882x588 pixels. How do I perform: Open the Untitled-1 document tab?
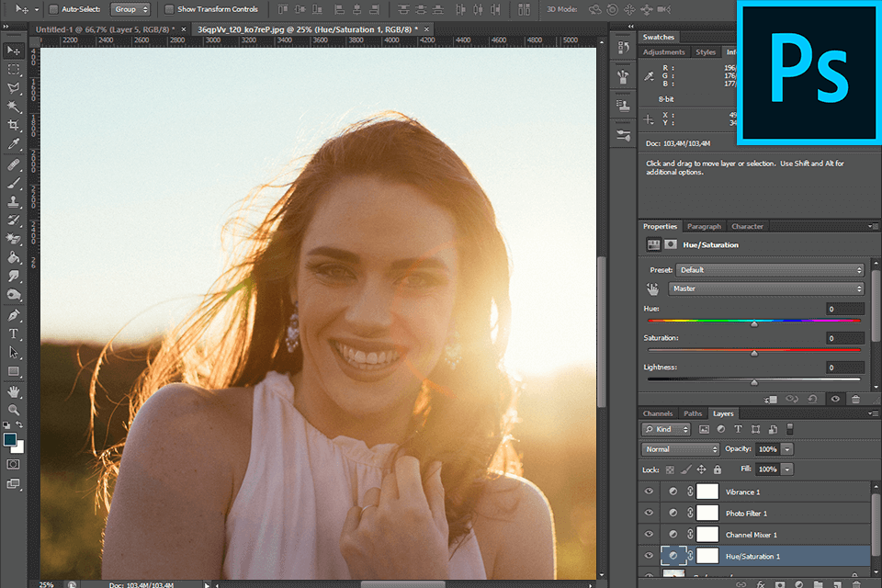103,29
